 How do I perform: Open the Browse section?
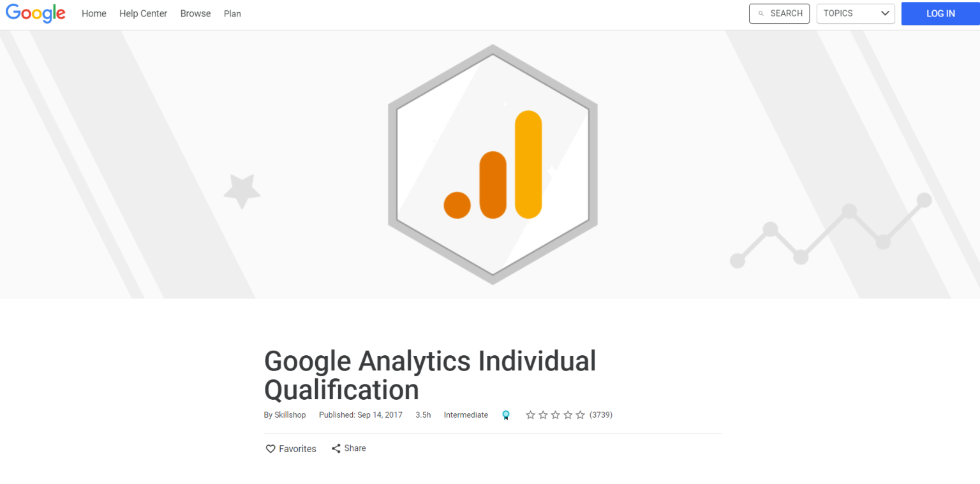[x=195, y=13]
